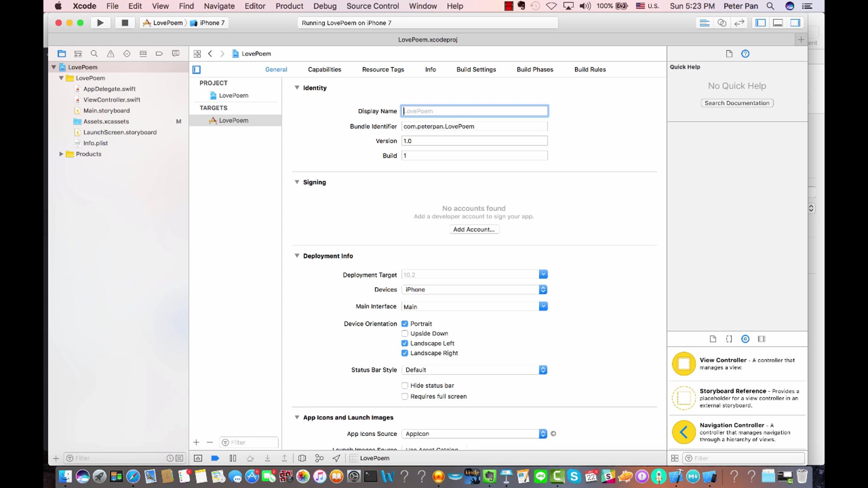The image size is (868, 488).
Task: Open the Breakpoint navigator icon
Action: 159,54
